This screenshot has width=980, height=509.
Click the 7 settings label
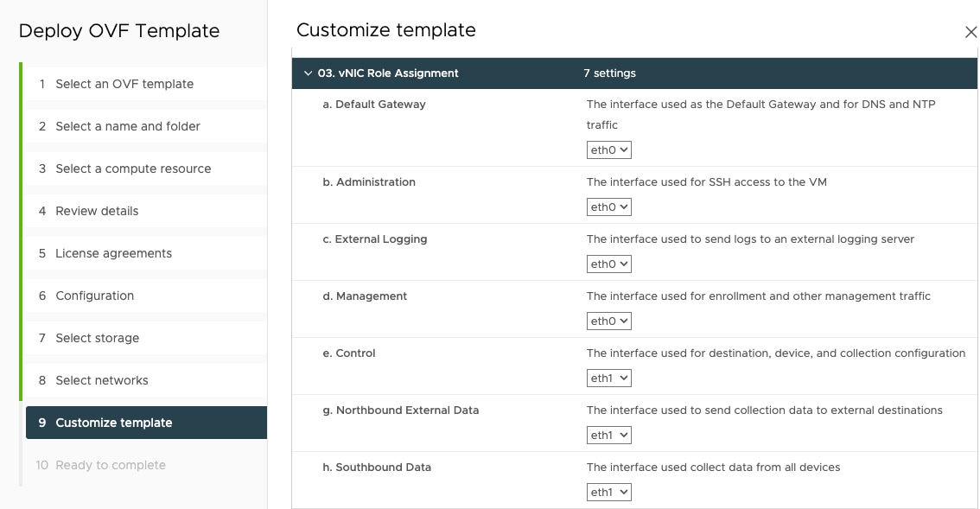(610, 73)
